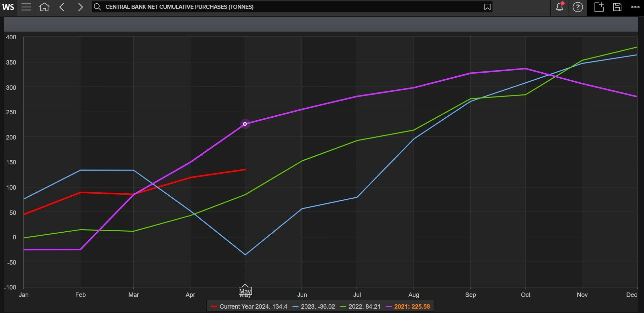
Task: Click the Oct x-axis label
Action: point(526,295)
